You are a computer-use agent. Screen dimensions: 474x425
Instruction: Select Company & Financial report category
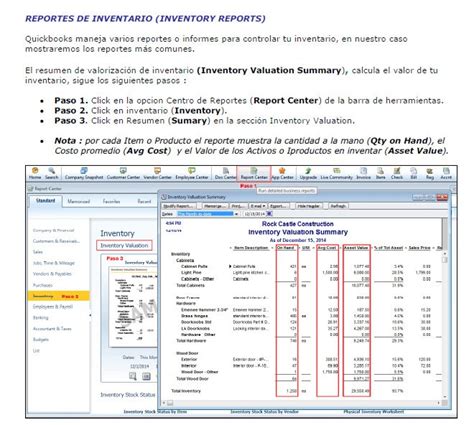(x=53, y=230)
